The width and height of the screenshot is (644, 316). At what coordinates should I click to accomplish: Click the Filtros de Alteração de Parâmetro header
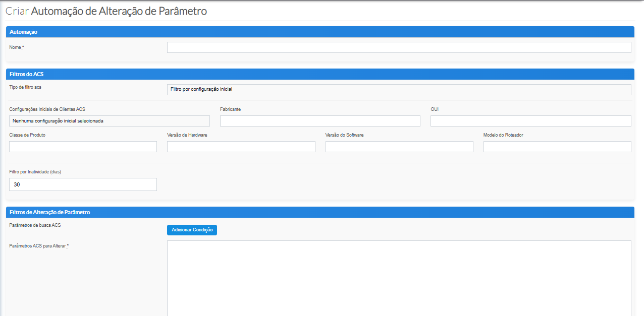click(320, 212)
